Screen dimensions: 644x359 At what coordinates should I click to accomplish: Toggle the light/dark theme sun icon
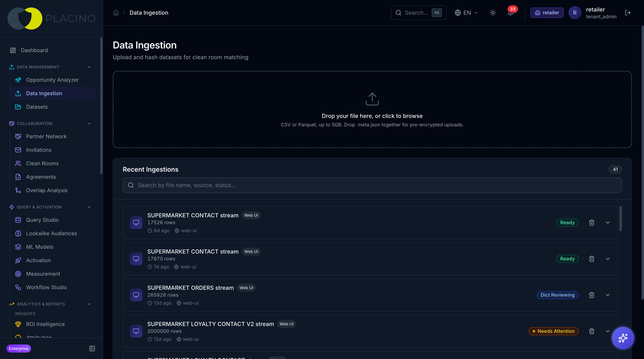(492, 13)
